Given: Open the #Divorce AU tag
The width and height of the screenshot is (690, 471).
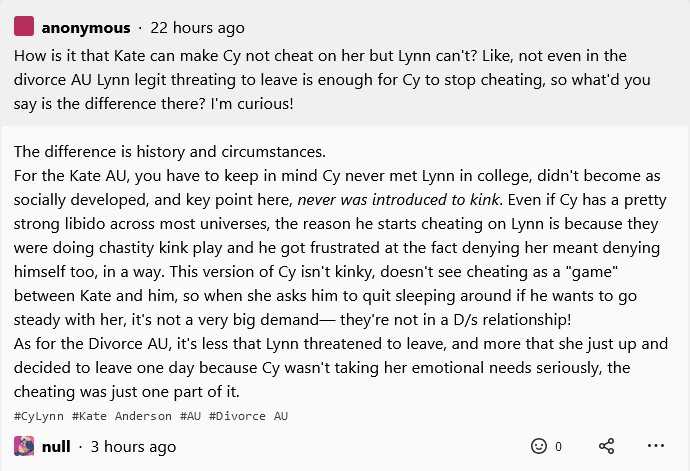Looking at the screenshot, I should click(248, 415).
